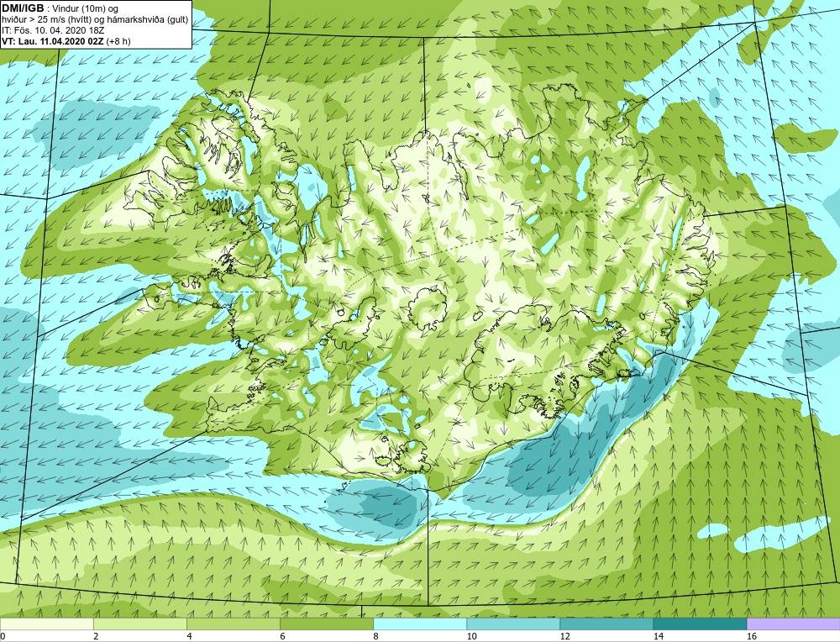Click the 4–6 m/s green legend swatch
Screen dimensions: 840x642
[233, 624]
